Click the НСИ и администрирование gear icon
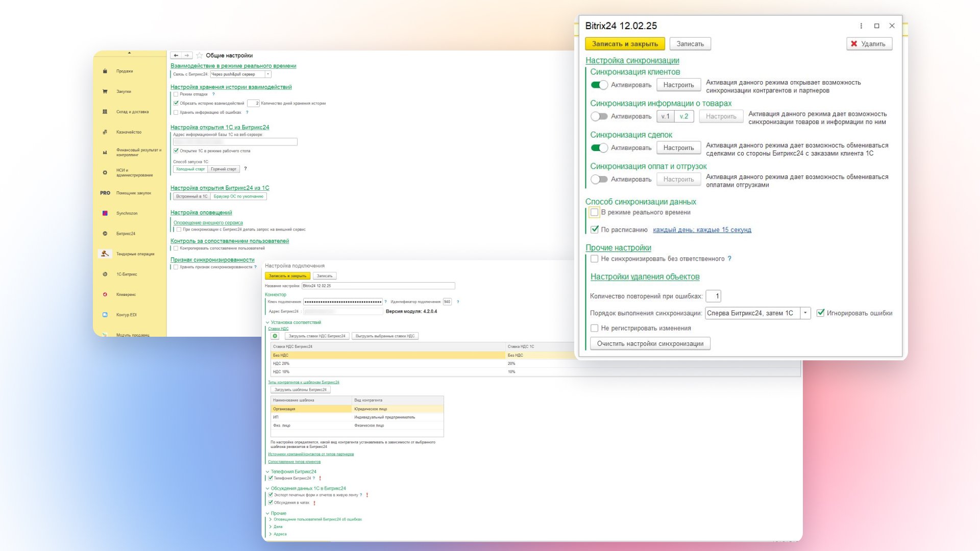The height and width of the screenshot is (551, 980). (x=105, y=172)
